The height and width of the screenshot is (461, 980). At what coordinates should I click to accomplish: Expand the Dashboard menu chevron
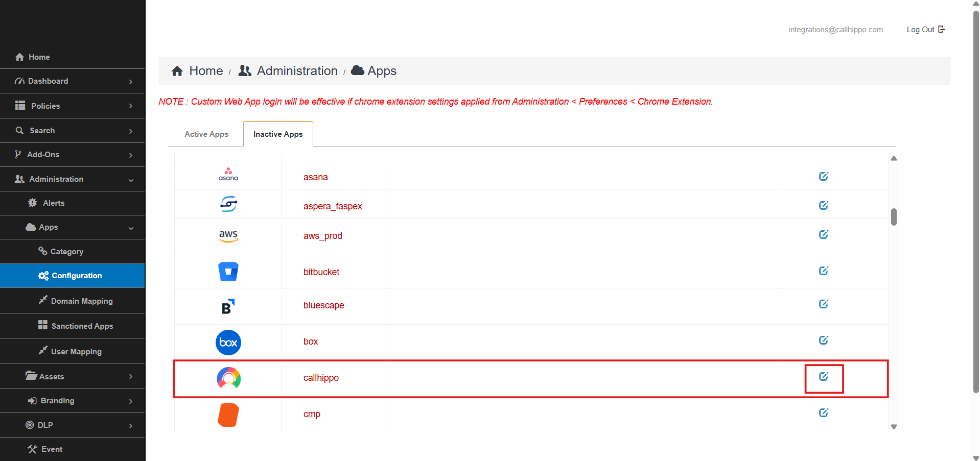click(131, 82)
